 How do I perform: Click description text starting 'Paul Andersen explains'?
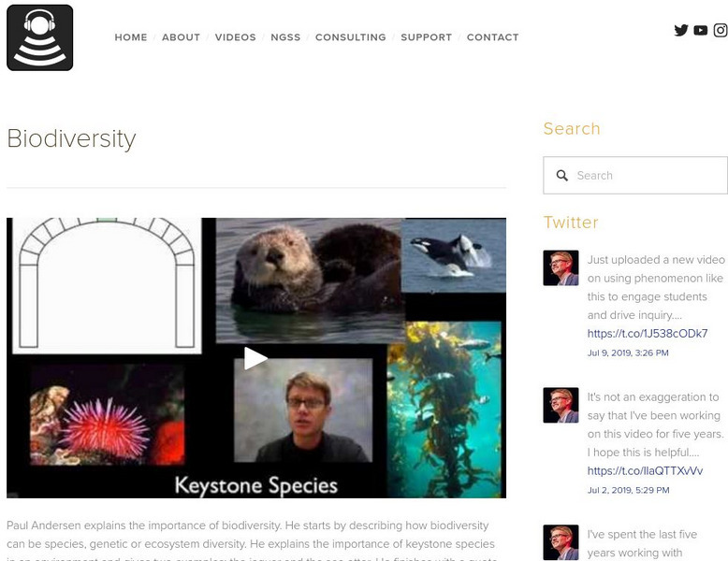[252, 542]
